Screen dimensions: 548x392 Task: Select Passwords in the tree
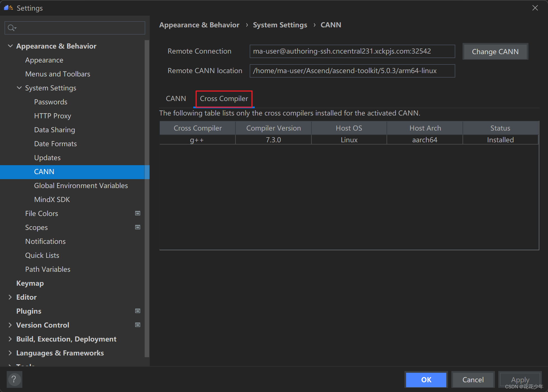pos(51,102)
